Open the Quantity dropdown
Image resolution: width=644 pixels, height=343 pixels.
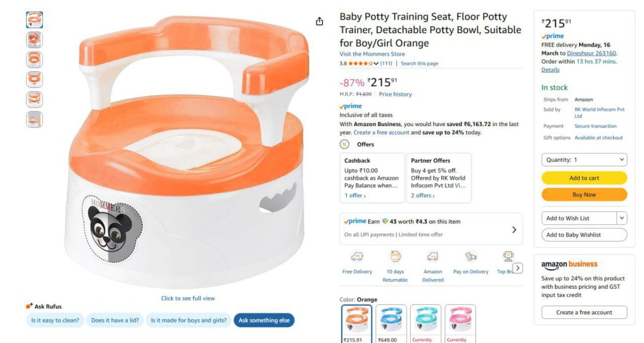tap(584, 160)
